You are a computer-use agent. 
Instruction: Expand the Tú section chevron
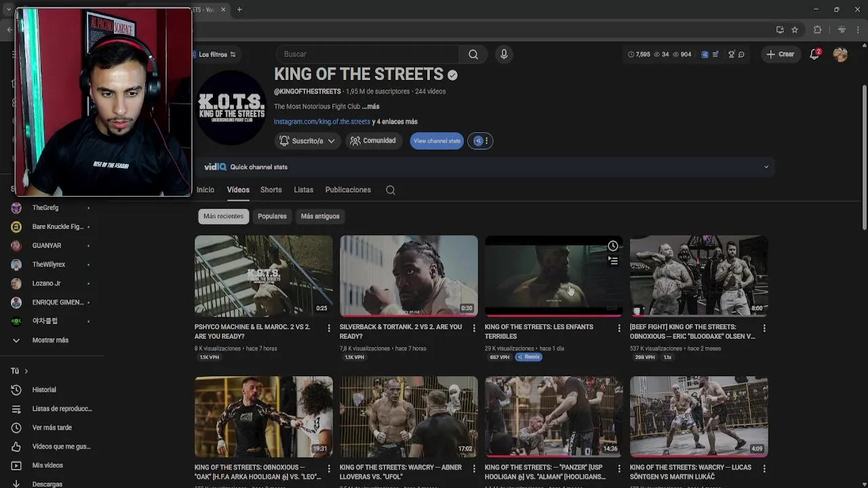pyautogui.click(x=26, y=371)
